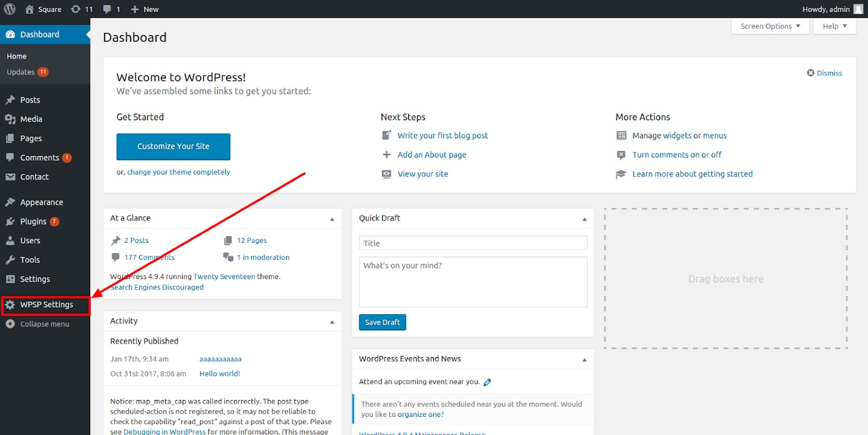Screen dimensions: 868x435
Task: Click the admin user avatar icon
Action: coord(858,9)
